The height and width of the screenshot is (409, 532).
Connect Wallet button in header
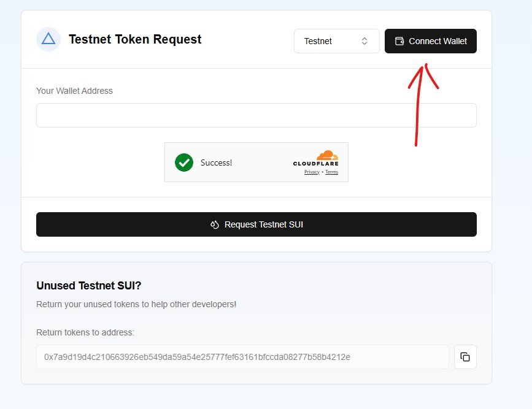pyautogui.click(x=431, y=41)
